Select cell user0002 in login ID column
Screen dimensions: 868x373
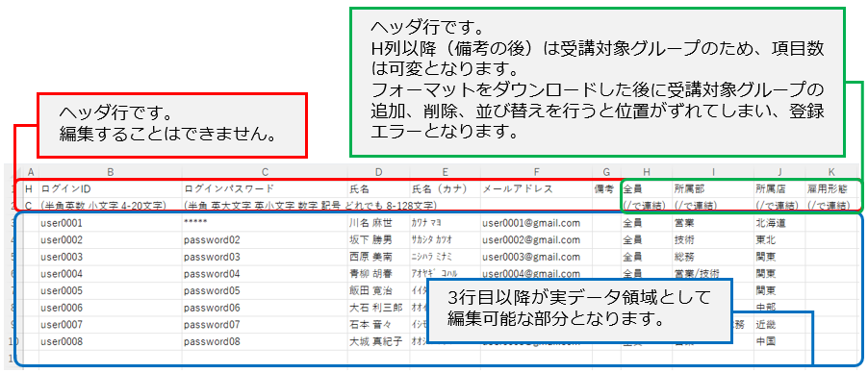(x=110, y=240)
